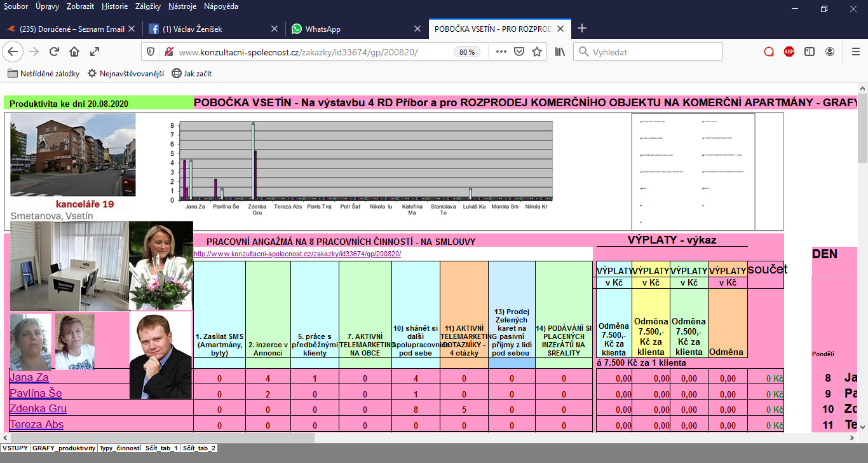The width and height of the screenshot is (868, 463).
Task: Click the red circle extension icon
Action: pos(769,52)
